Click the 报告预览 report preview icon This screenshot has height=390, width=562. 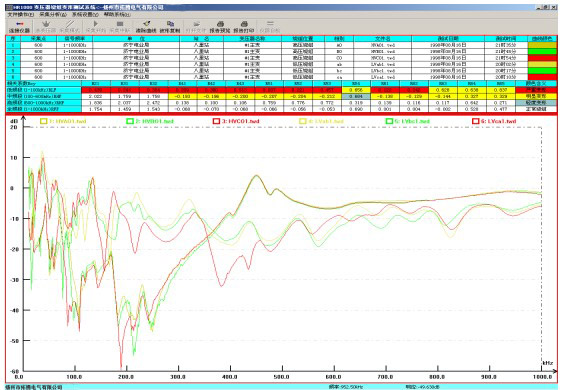tap(220, 27)
